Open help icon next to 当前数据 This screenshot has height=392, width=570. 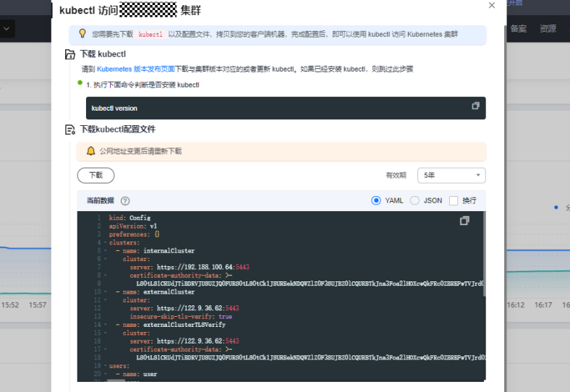coord(125,201)
